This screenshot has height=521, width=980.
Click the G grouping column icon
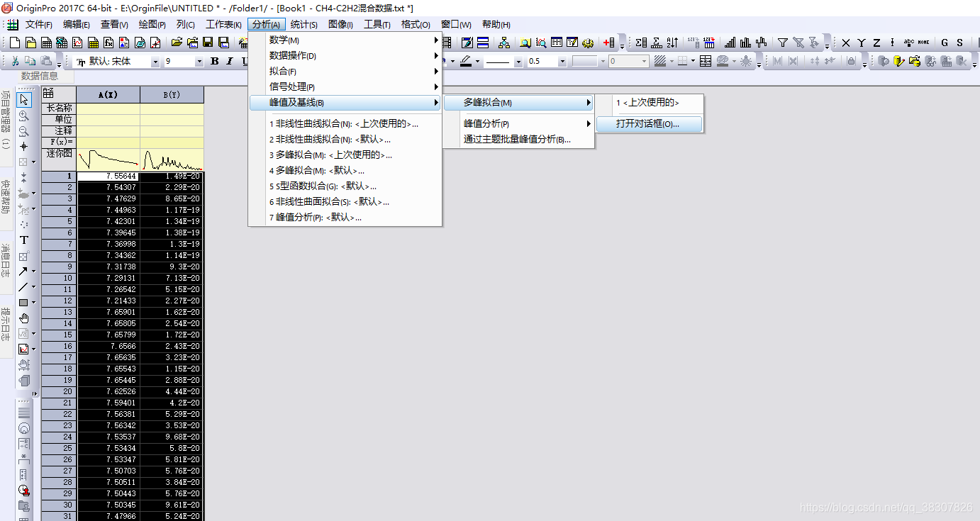click(945, 43)
